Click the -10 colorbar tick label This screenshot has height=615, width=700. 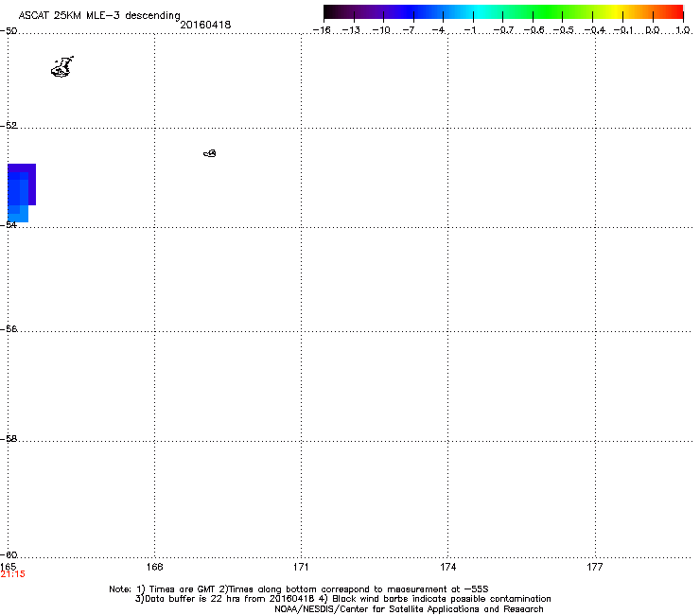[381, 30]
